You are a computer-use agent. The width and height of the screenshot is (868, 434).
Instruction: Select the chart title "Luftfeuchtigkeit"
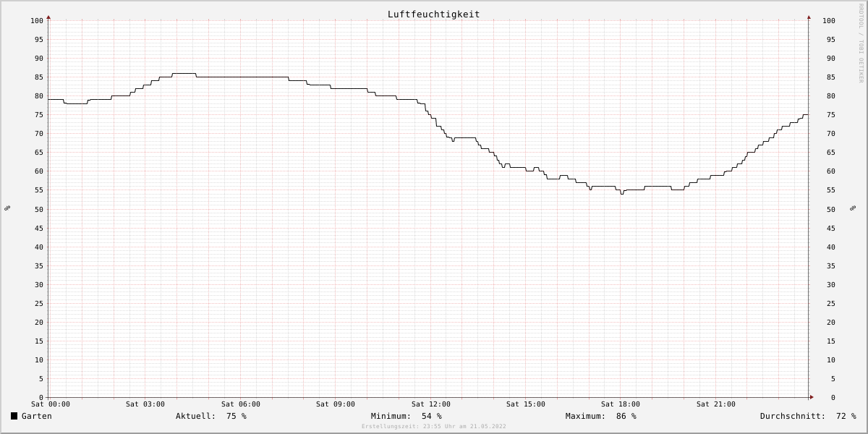coord(433,14)
